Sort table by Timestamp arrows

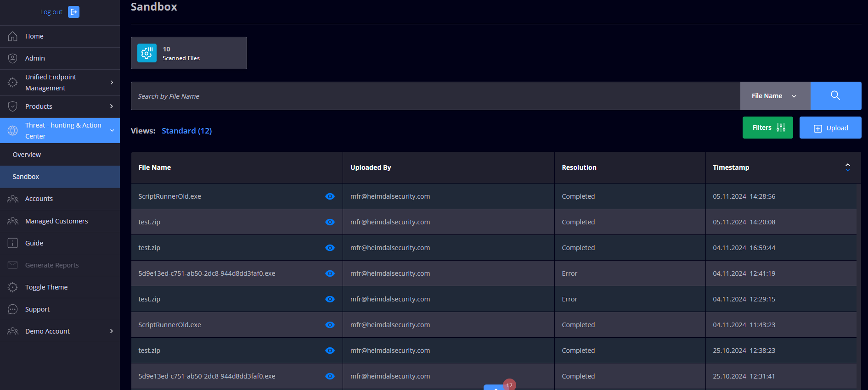(x=847, y=167)
